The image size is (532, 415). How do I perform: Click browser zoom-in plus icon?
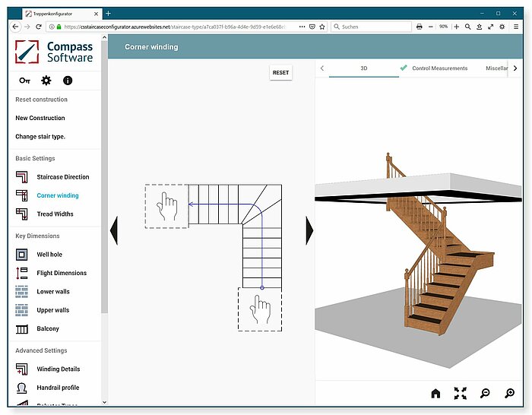pos(456,27)
